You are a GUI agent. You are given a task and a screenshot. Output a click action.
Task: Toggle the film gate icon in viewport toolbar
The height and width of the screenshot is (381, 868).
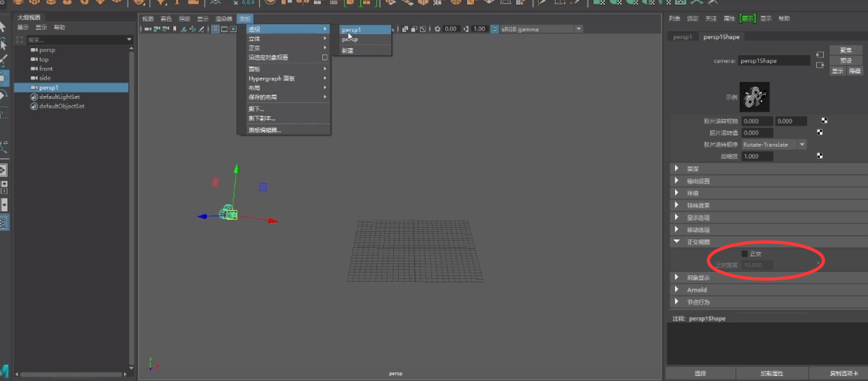pyautogui.click(x=224, y=29)
